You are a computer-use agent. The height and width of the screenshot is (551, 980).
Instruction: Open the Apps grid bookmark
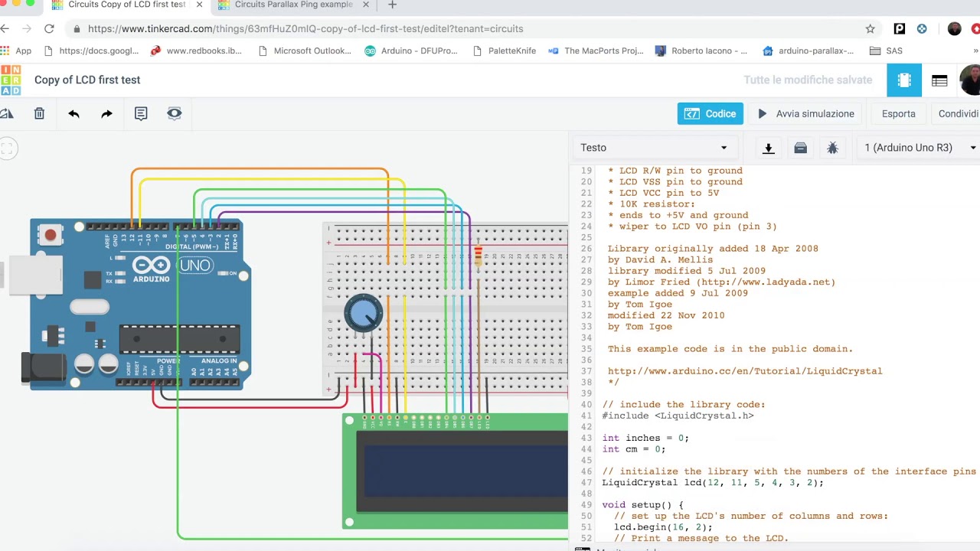(17, 51)
